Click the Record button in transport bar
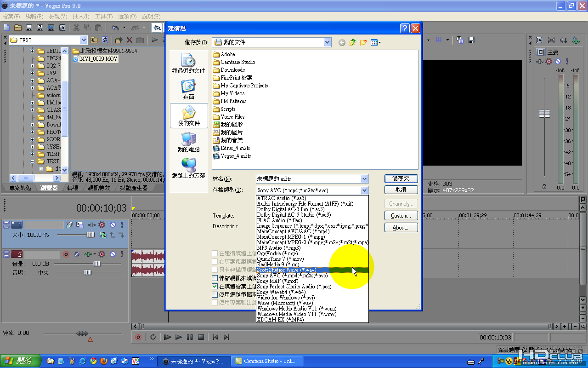The height and width of the screenshot is (368, 588). (138, 337)
